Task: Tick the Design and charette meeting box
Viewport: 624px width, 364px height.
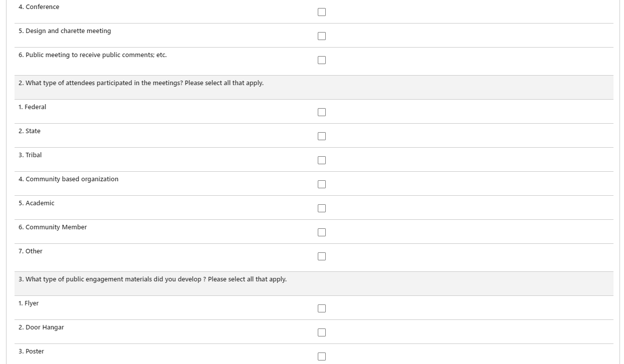Action: pyautogui.click(x=322, y=36)
